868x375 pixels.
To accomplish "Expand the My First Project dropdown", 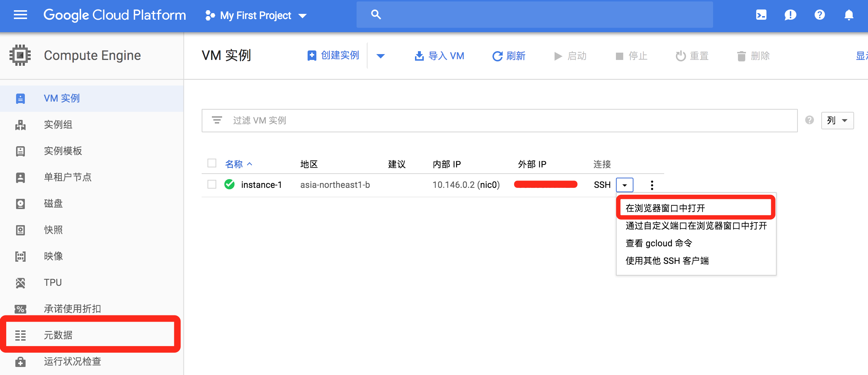I will point(302,16).
